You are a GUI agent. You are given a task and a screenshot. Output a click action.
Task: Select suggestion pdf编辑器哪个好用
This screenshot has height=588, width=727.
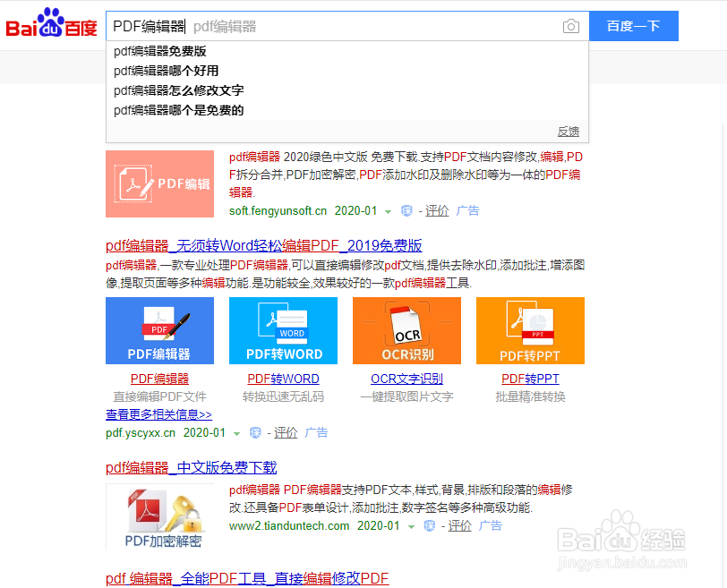coord(347,71)
